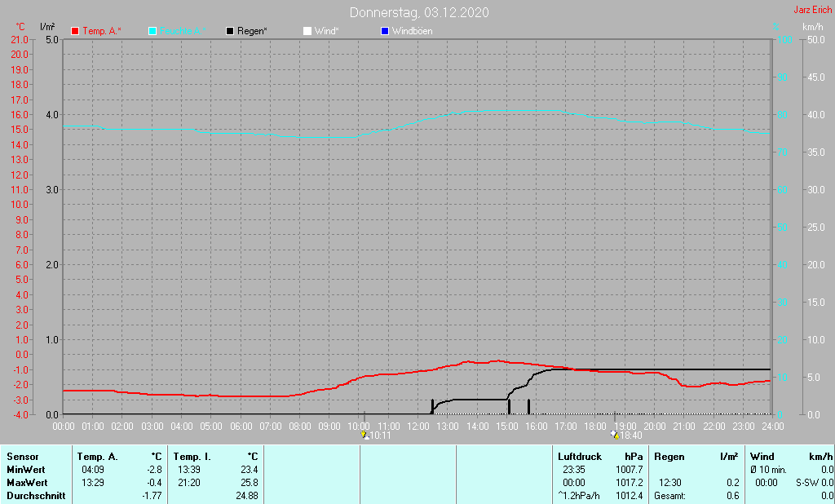Click the '10:11' sunrise time label
Screen dimensions: 835x504
380,435
